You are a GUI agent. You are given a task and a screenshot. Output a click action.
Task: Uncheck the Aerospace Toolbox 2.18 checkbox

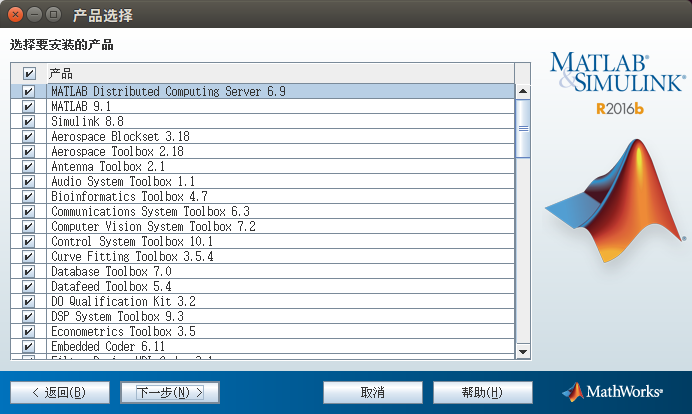(28, 151)
